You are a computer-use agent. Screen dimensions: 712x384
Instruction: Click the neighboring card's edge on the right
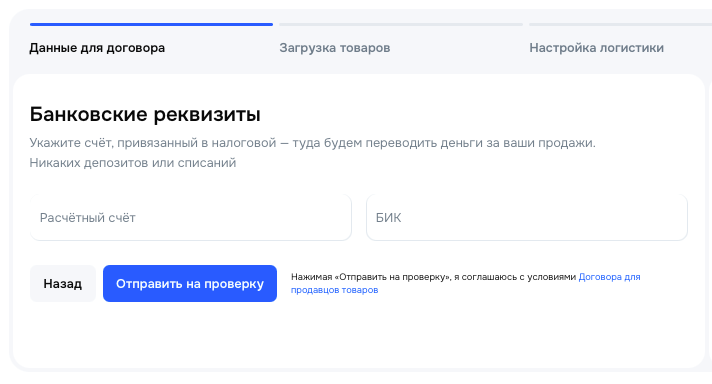710,222
